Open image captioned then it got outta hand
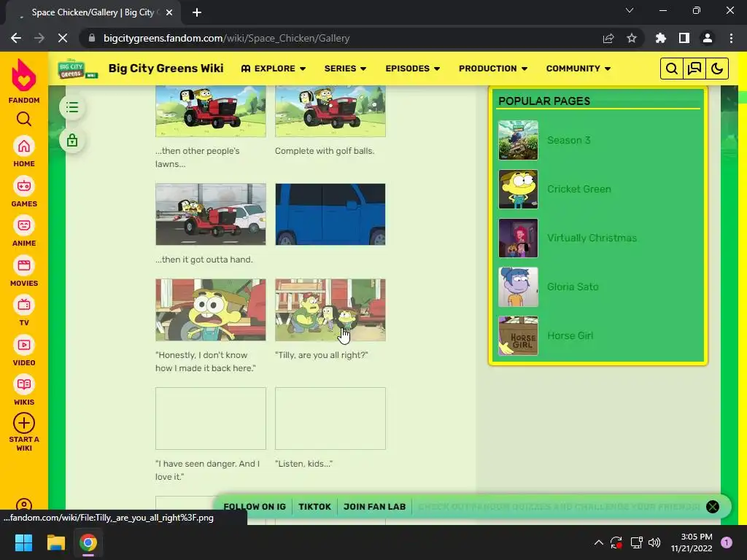Viewport: 747px width, 560px height. (211, 214)
